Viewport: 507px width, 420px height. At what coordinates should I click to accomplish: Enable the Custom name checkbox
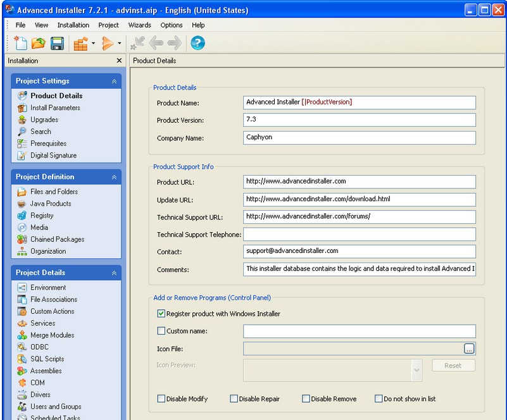click(x=161, y=331)
